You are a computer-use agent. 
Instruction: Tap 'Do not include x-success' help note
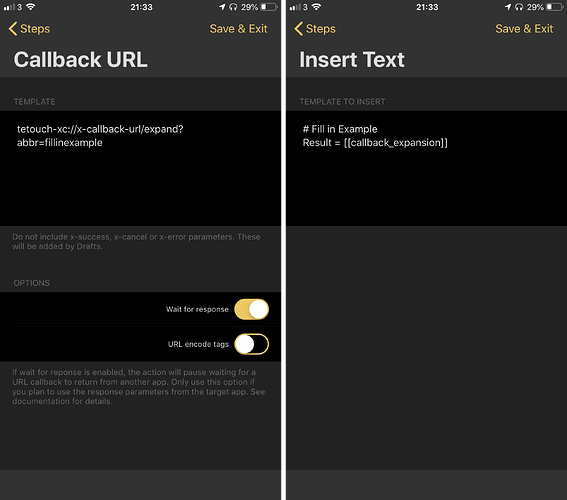[x=136, y=242]
